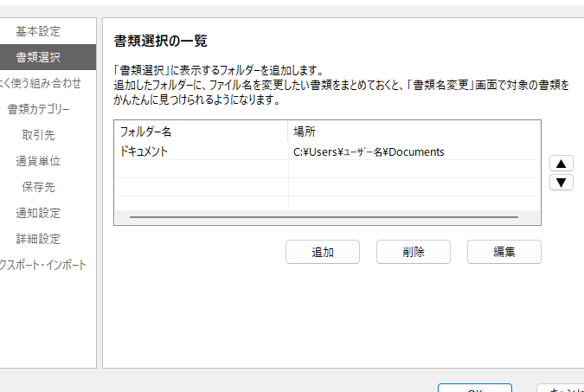Sort by the フォルダー名 column header
The image size is (584, 392).
pos(201,132)
